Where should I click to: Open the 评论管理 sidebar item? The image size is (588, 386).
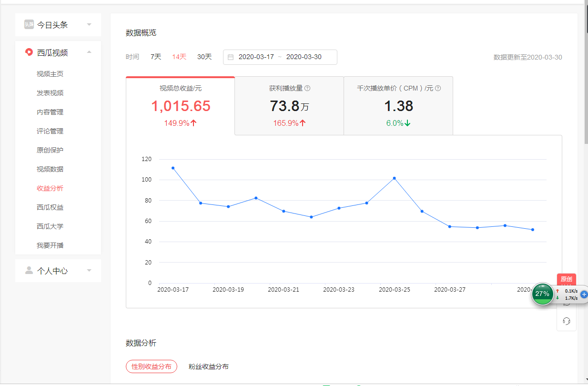pyautogui.click(x=50, y=131)
